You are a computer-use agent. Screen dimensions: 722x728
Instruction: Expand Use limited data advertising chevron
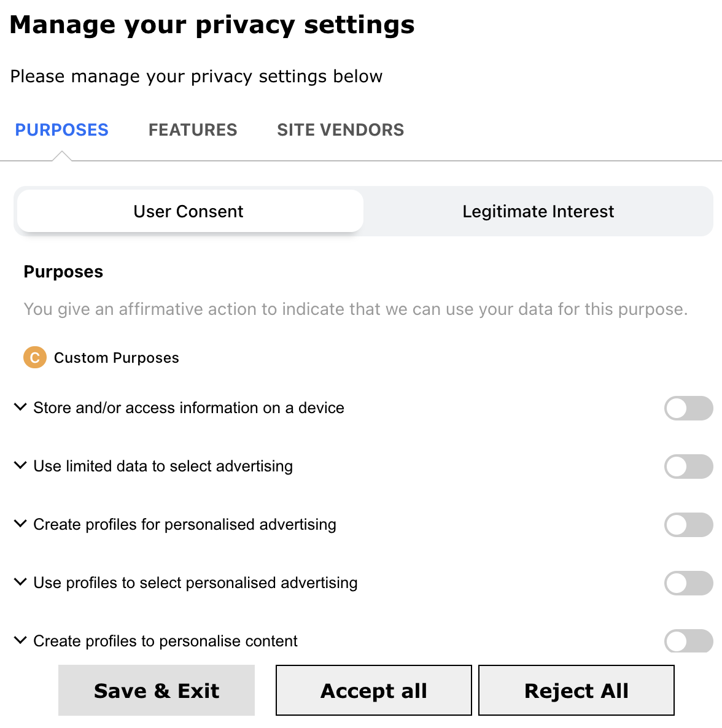tap(20, 465)
